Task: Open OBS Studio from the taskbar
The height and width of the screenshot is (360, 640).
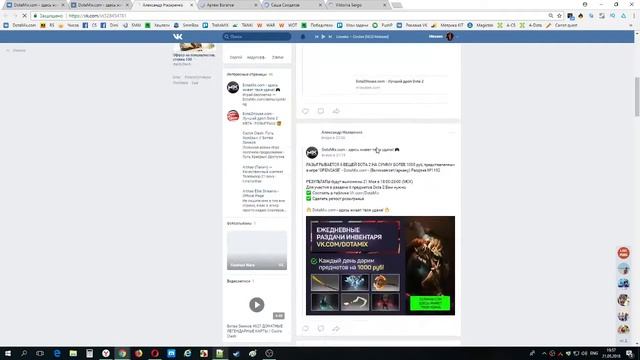Action: (x=269, y=353)
